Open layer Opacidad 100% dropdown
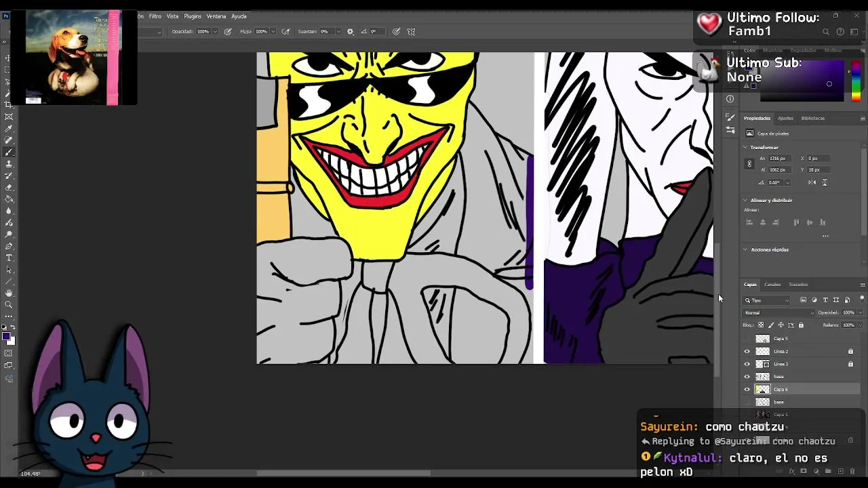The image size is (868, 488). click(x=860, y=312)
